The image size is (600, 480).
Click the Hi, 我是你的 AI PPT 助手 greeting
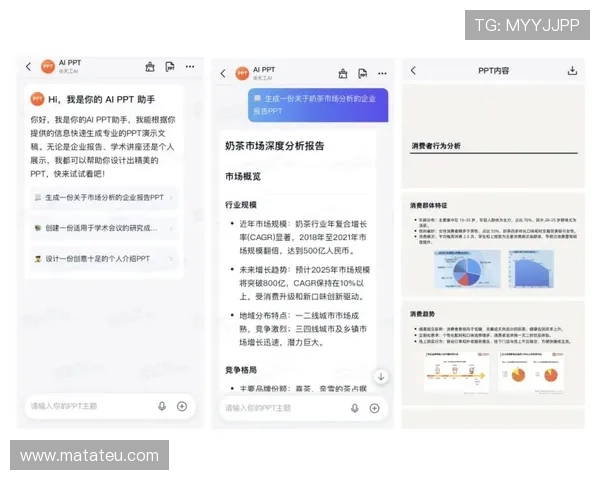pos(101,100)
